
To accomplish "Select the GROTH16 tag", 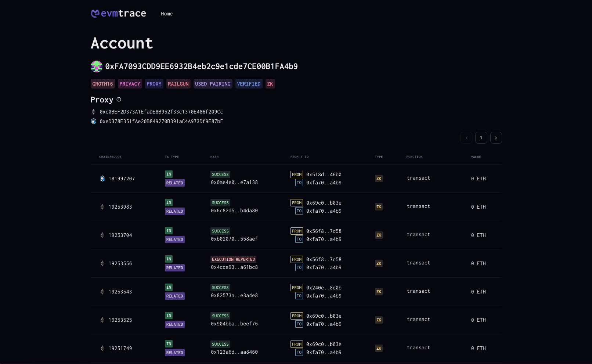I will [x=103, y=84].
